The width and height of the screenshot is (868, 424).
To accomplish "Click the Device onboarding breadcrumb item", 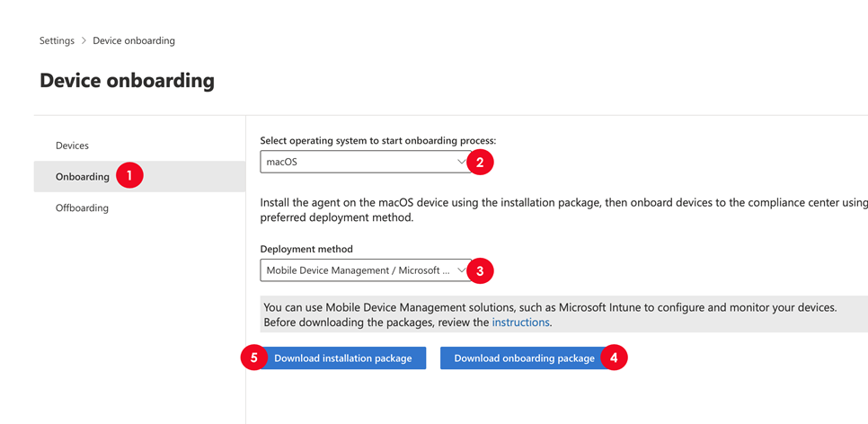I will click(x=134, y=41).
